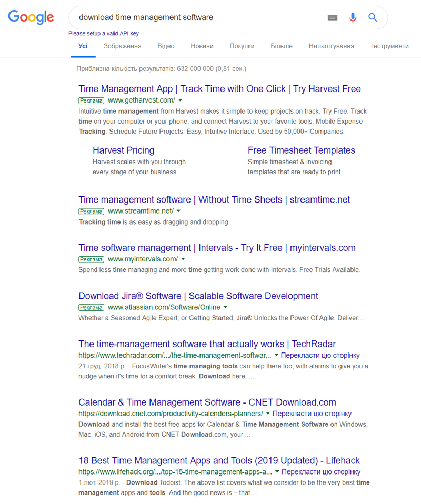
Task: Click the www.myintervals.com/ URL text
Action: click(x=143, y=259)
